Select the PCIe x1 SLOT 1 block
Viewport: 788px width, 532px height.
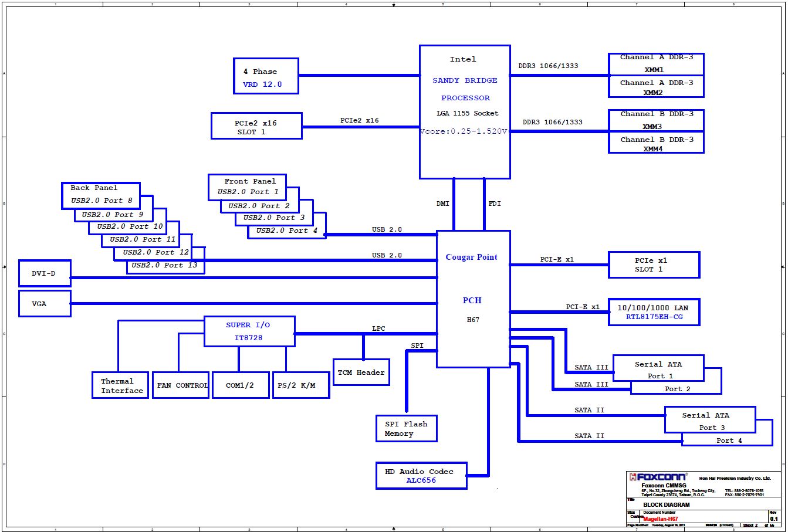[x=654, y=265]
